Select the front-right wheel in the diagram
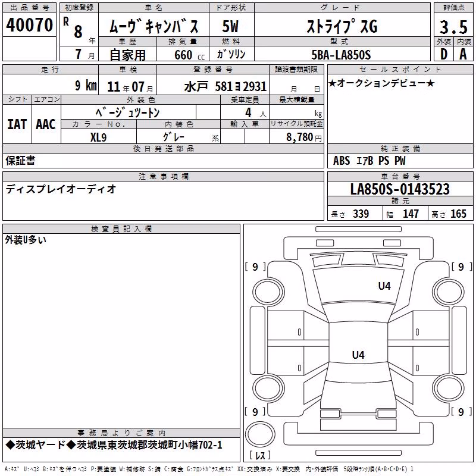This screenshot has height=476, width=476. 449,293
